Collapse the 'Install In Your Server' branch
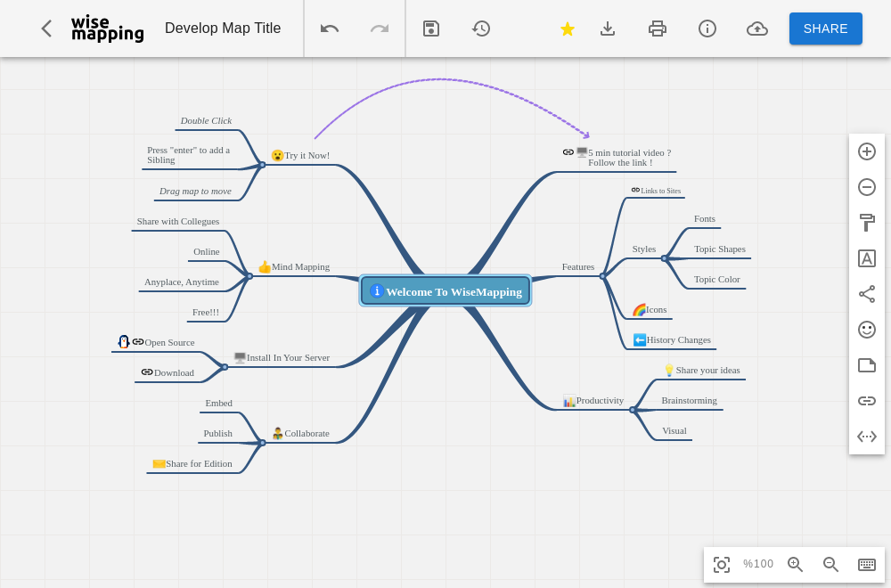 225,367
